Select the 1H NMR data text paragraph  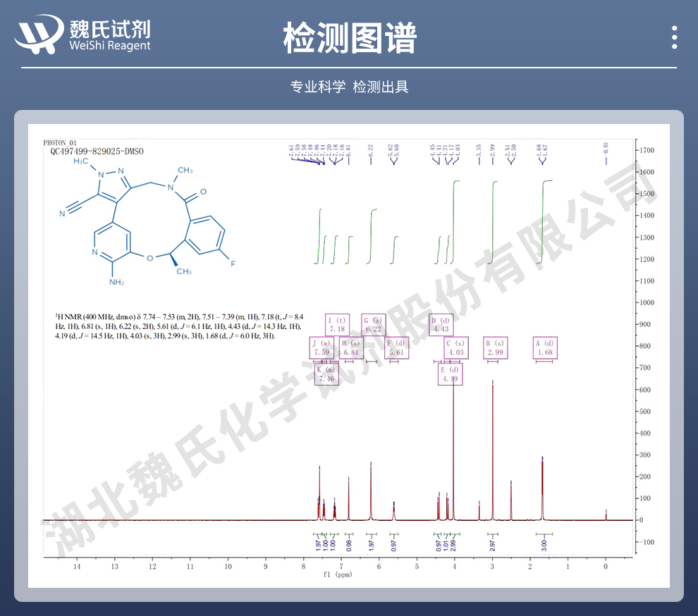pyautogui.click(x=179, y=326)
